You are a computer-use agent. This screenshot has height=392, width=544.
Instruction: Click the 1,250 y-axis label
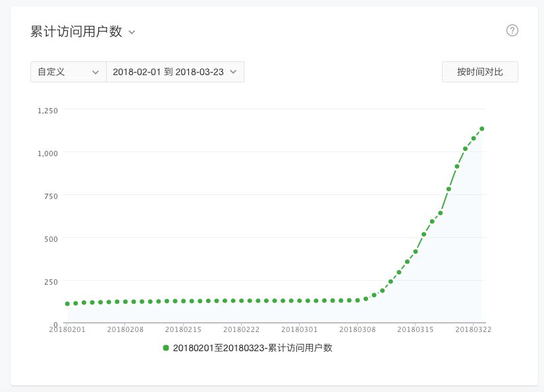(47, 111)
